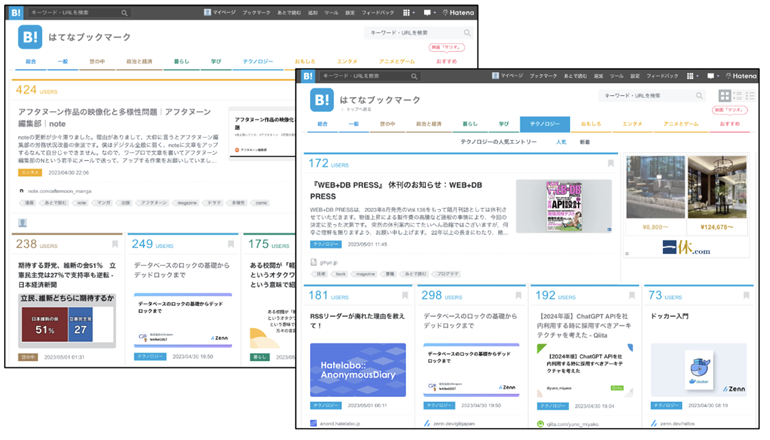The height and width of the screenshot is (440, 770).
Task: Bookmark the 238 users entry in back window
Action: click(115, 244)
